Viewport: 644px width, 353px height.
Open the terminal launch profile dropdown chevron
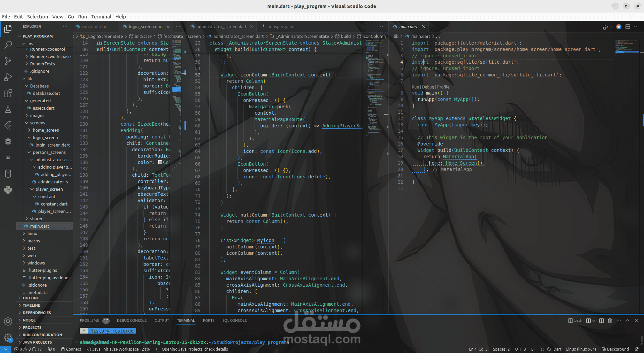(594, 321)
